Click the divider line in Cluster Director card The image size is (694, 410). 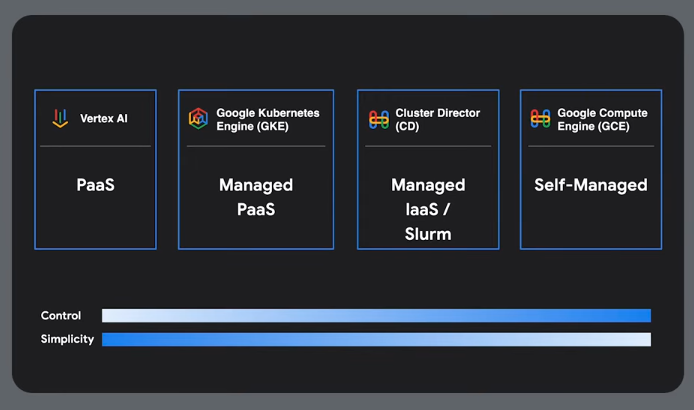(x=428, y=146)
